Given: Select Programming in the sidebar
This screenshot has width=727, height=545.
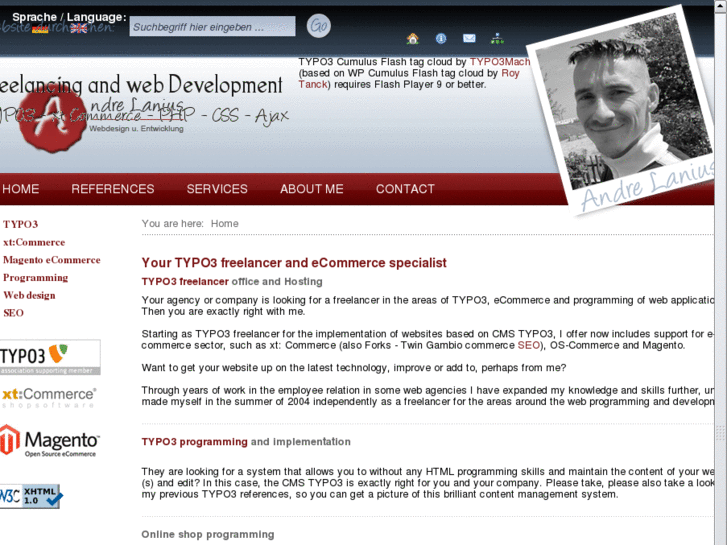Looking at the screenshot, I should (x=35, y=277).
